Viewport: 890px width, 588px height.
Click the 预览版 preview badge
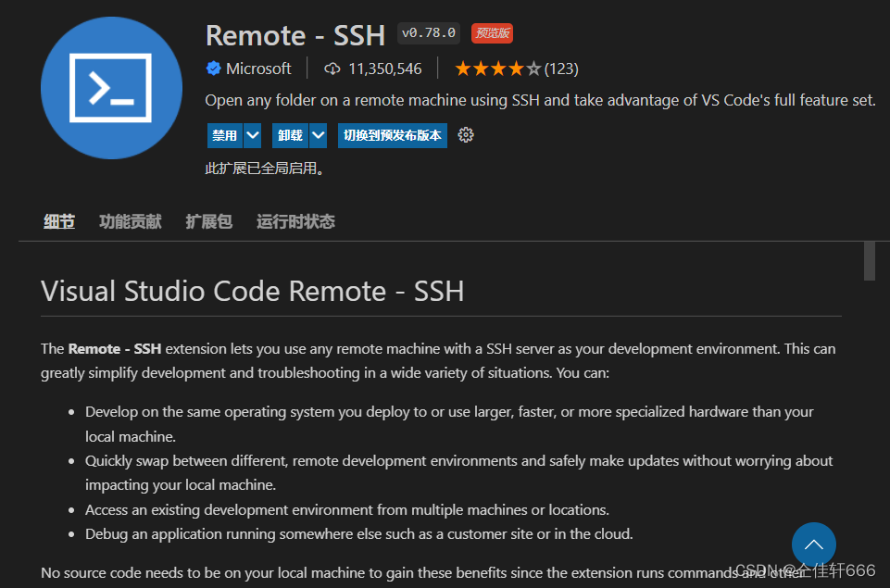point(492,33)
